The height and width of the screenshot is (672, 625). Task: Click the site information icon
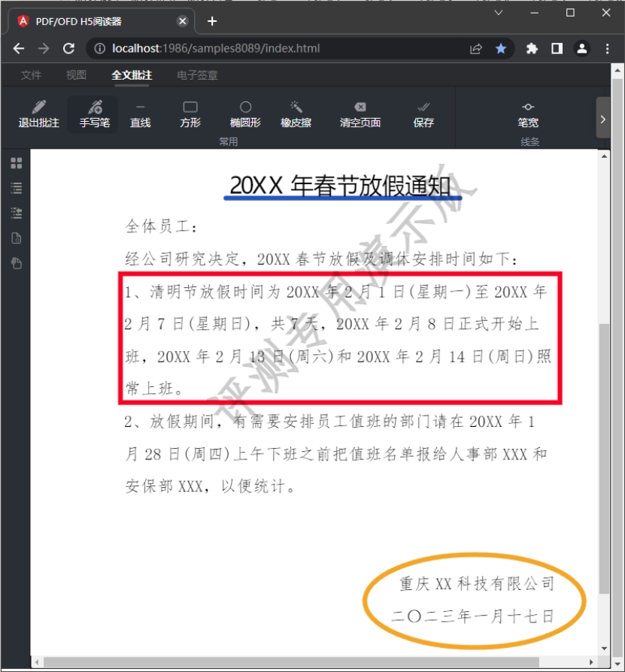(99, 48)
